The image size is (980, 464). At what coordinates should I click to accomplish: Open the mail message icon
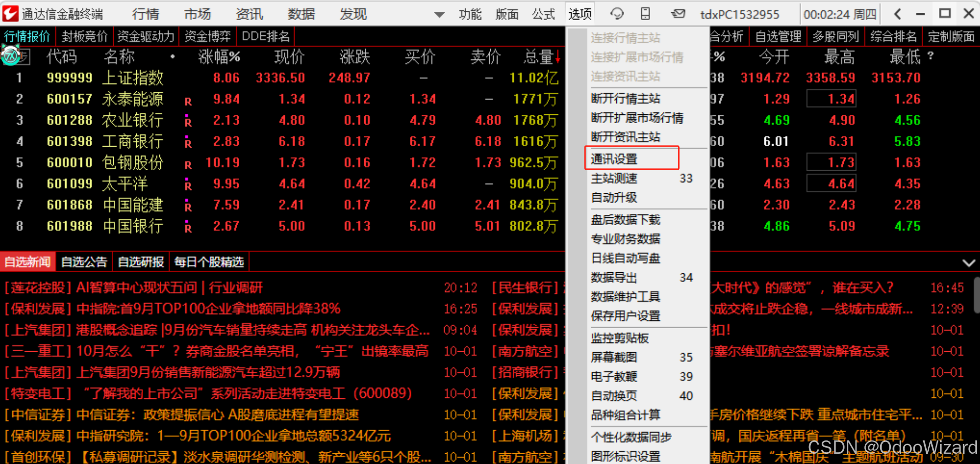click(678, 14)
